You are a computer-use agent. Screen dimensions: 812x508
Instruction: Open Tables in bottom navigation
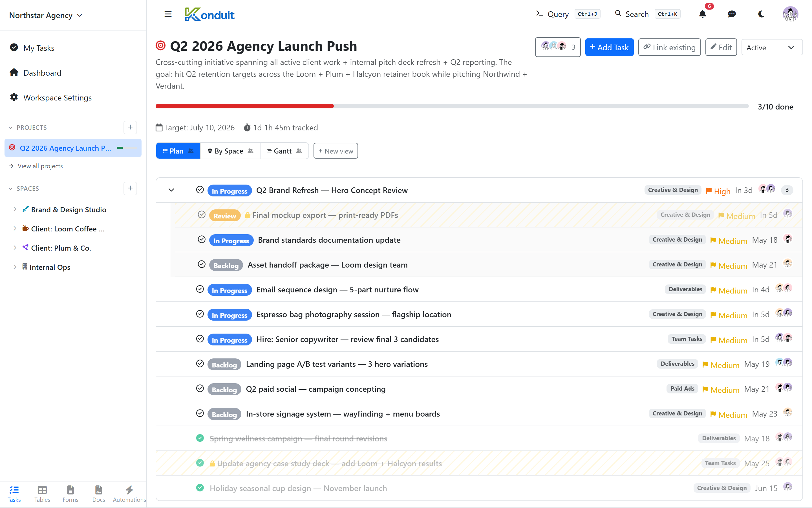coord(42,494)
